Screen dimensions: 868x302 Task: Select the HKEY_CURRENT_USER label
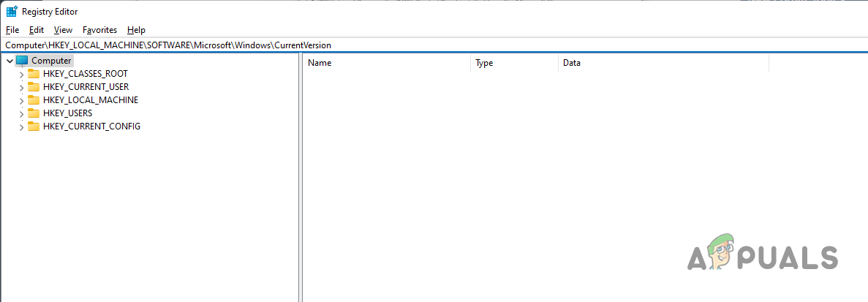click(86, 87)
